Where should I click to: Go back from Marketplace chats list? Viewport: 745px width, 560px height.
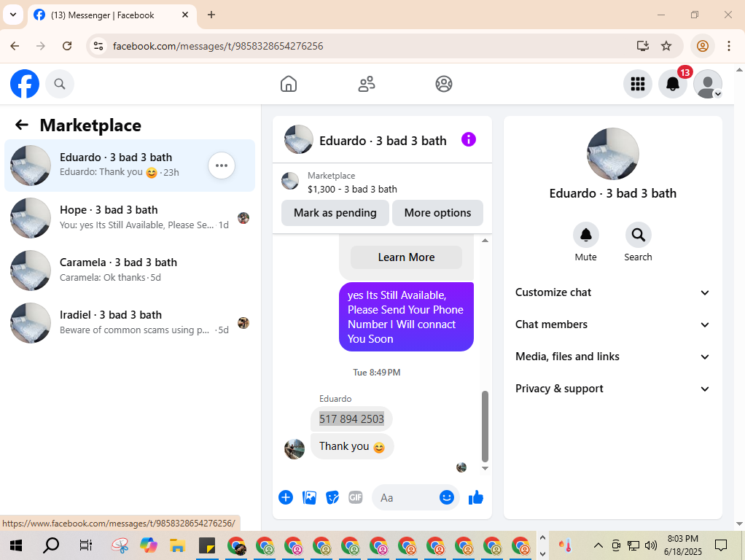coord(21,125)
